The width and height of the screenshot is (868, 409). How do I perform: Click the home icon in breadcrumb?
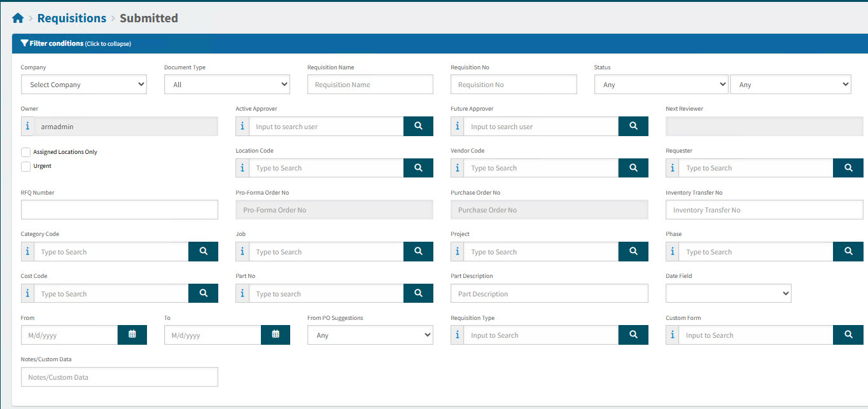18,18
